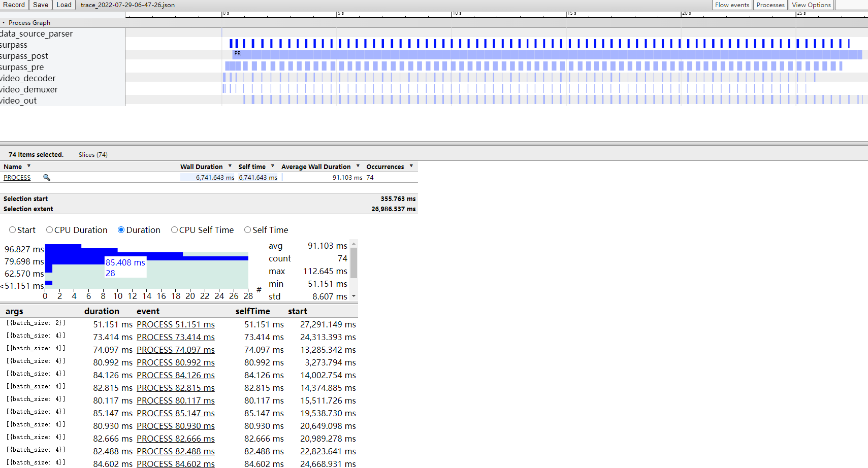The height and width of the screenshot is (468, 868).
Task: Switch histogram to Self Time
Action: [248, 230]
